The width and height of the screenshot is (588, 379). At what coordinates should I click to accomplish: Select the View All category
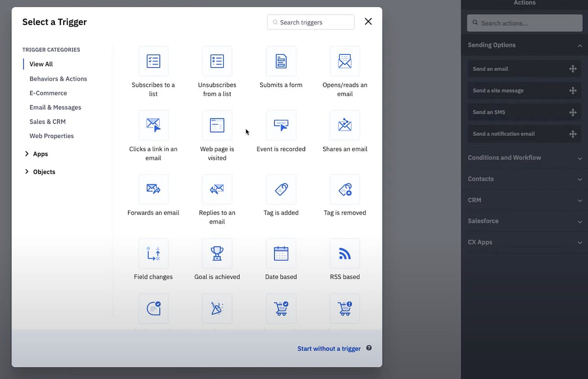pos(41,64)
